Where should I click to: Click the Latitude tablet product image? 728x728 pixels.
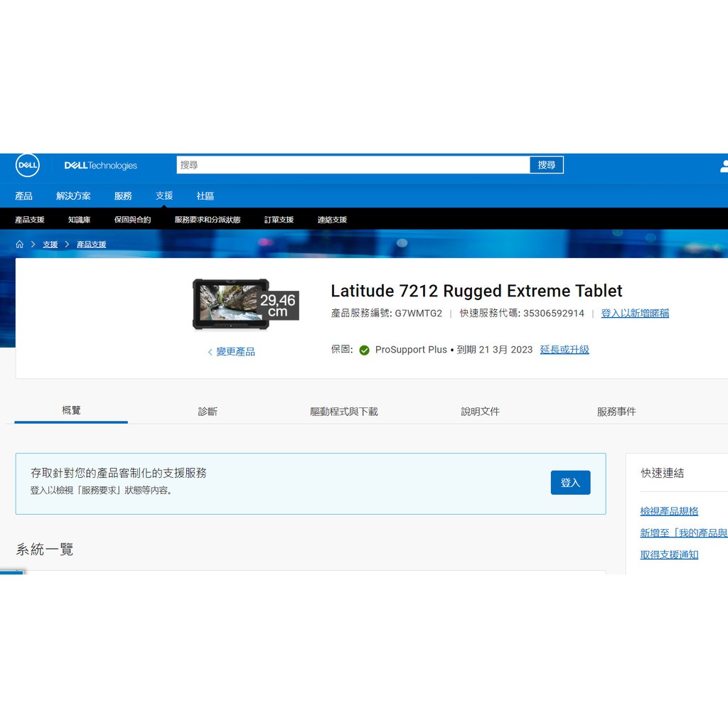(x=230, y=304)
